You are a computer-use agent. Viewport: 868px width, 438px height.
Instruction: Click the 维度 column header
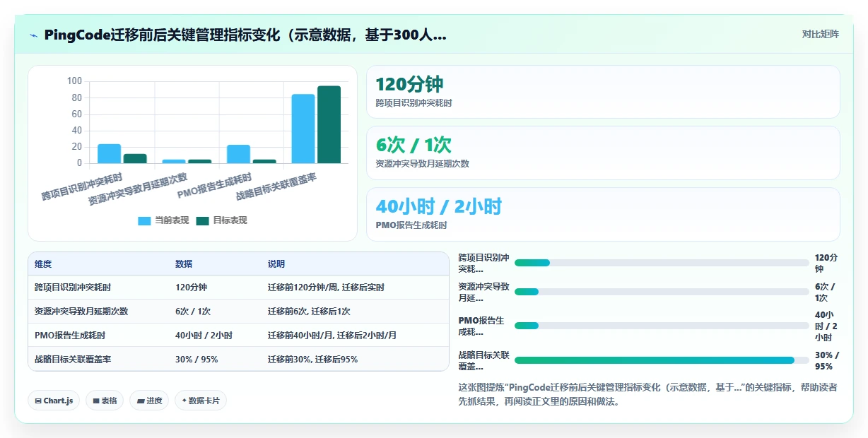coord(43,264)
